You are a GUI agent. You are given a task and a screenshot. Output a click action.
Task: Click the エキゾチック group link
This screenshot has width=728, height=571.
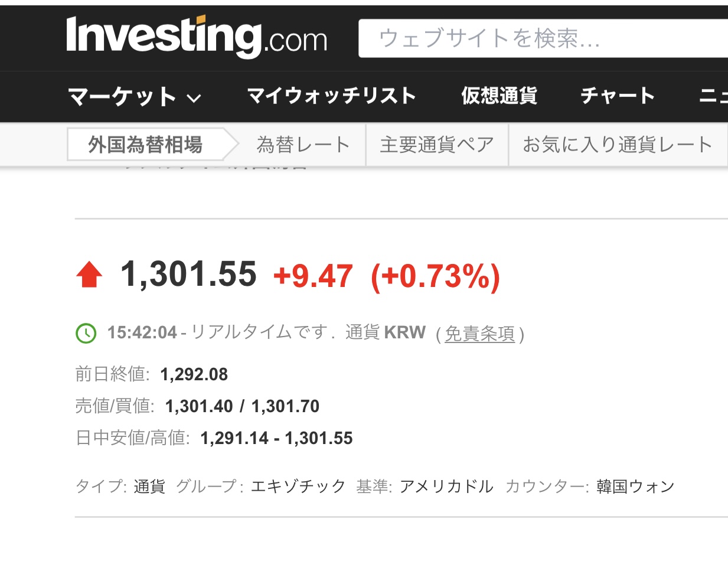coord(298,487)
